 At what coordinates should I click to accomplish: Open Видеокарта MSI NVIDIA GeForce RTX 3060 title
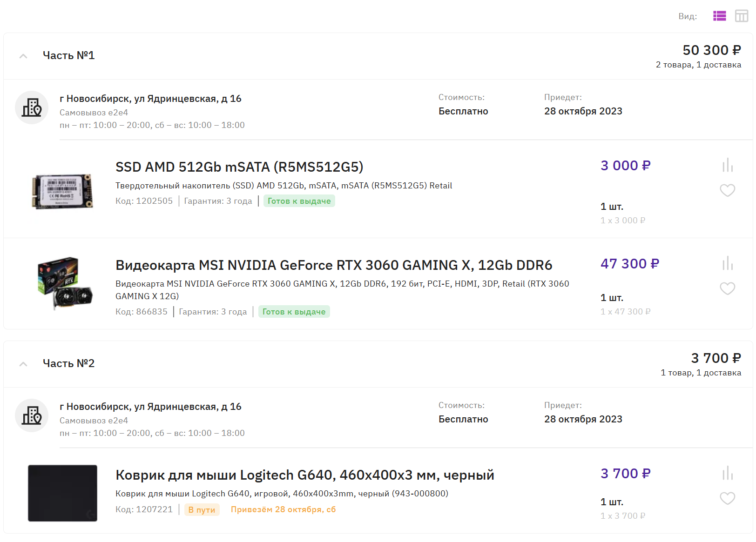coord(333,265)
